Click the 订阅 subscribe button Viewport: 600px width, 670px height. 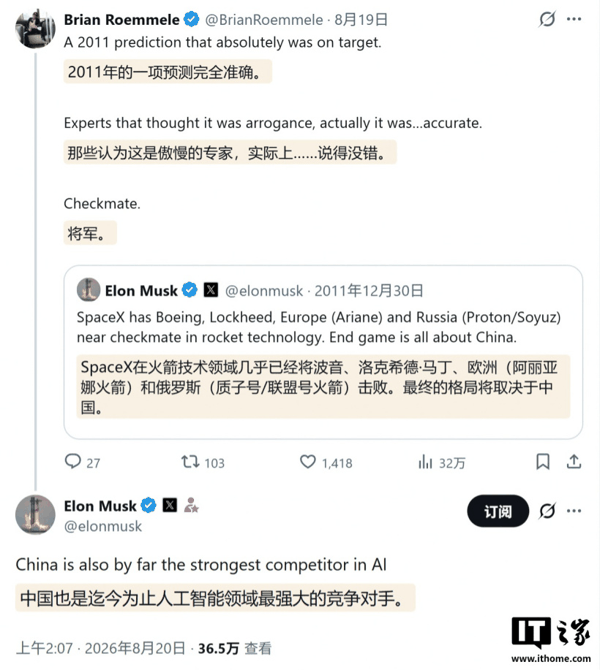(x=498, y=511)
